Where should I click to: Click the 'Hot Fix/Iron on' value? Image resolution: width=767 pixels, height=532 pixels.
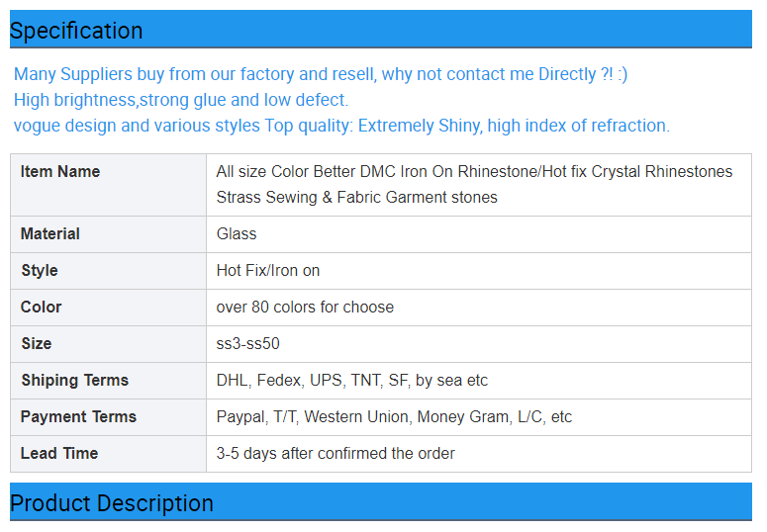coord(268,270)
